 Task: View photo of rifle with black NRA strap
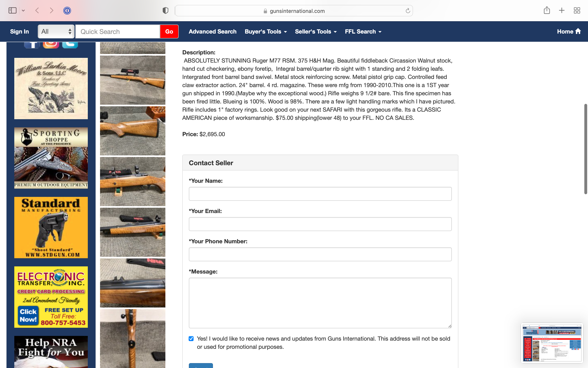click(x=133, y=232)
